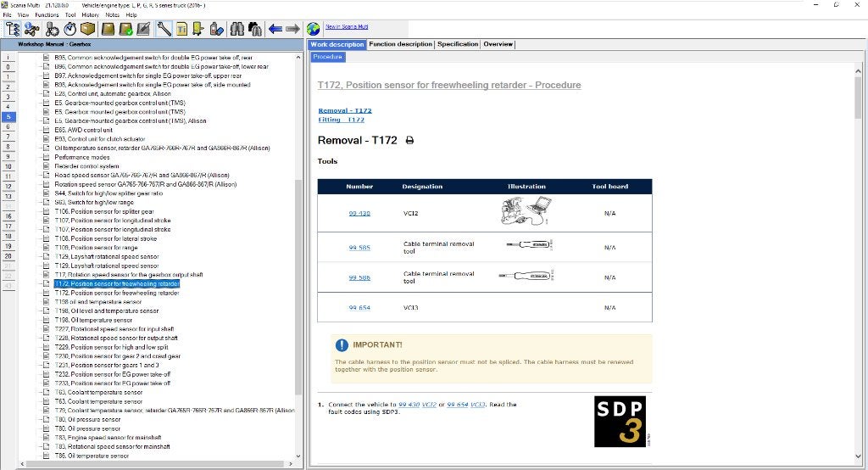Select S44, Switch for high/low splitter gear ratio

108,193
